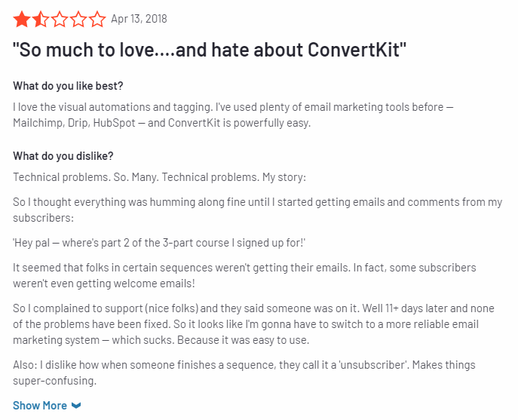
Task: Click the 'What do you dislike?' heading
Action: point(63,156)
